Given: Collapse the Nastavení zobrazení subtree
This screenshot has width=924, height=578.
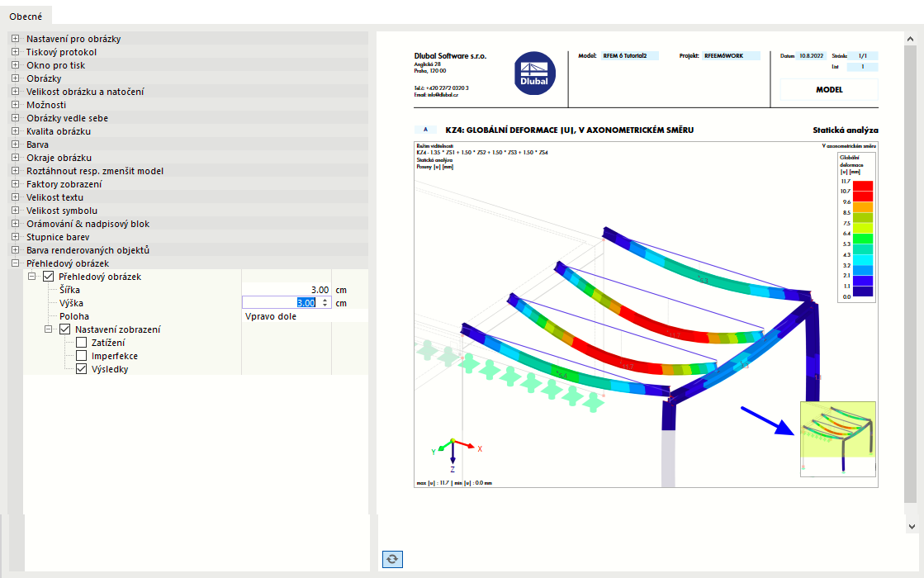Looking at the screenshot, I should pos(49,329).
